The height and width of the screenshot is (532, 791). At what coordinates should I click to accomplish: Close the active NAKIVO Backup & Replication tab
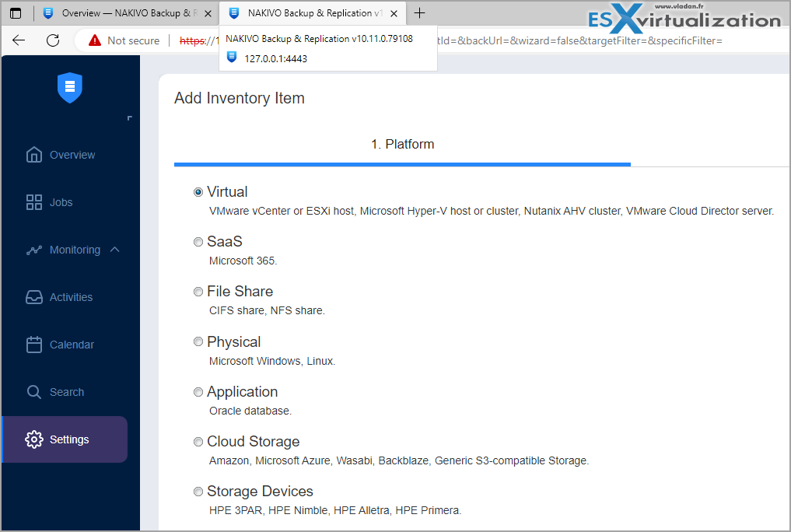[x=394, y=14]
